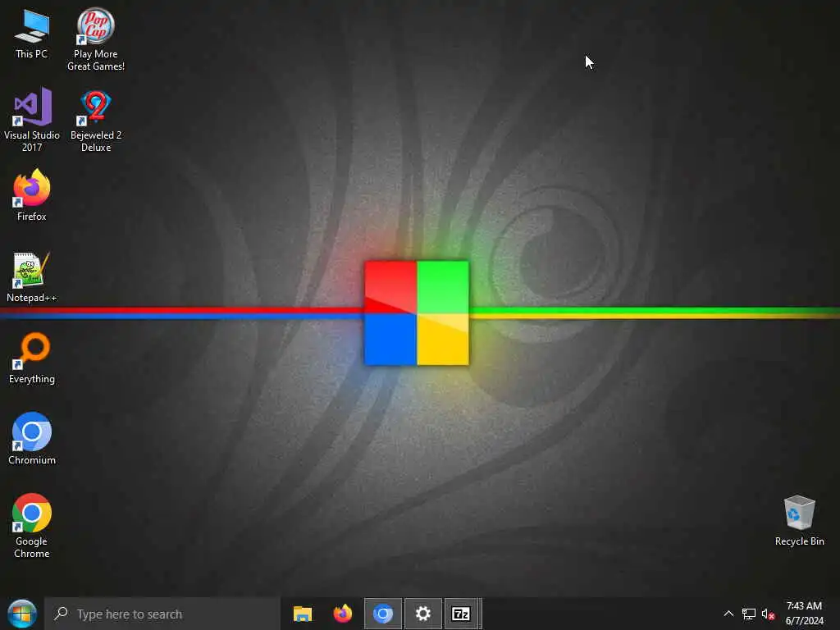Select the Visual Studio 2017 shortcut
Viewport: 840px width, 630px height.
coord(32,121)
